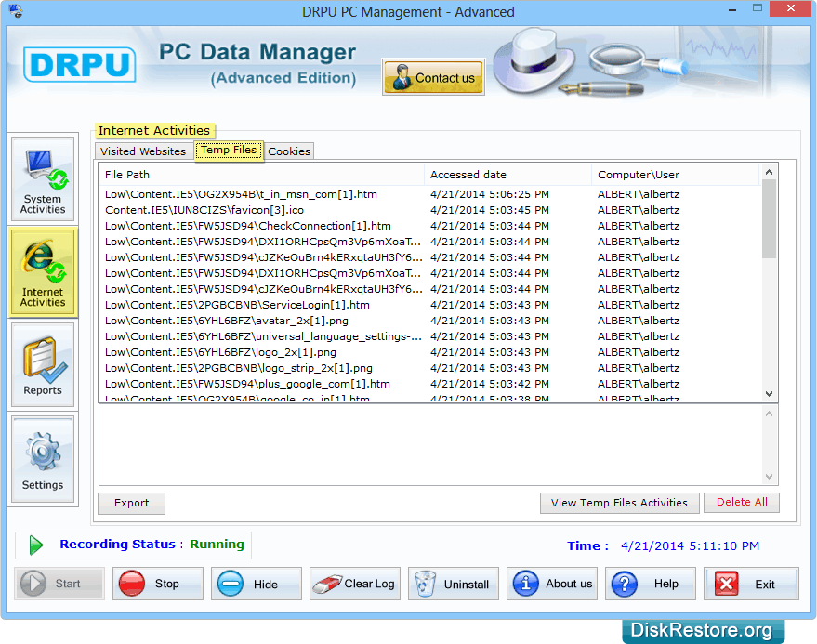
Task: Click the green recording status play icon
Action: point(36,545)
